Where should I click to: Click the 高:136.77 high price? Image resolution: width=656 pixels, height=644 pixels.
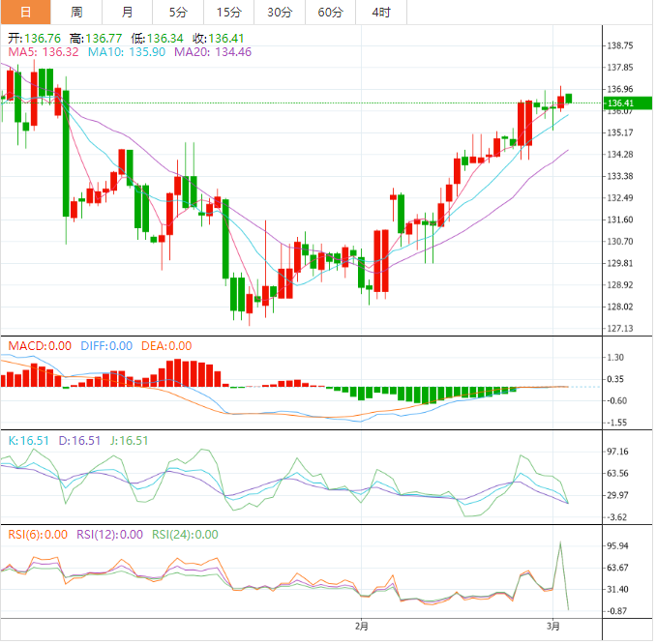96,39
